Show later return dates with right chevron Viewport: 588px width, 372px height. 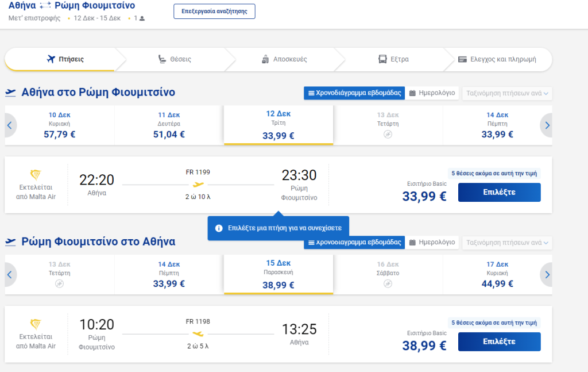[x=547, y=275]
